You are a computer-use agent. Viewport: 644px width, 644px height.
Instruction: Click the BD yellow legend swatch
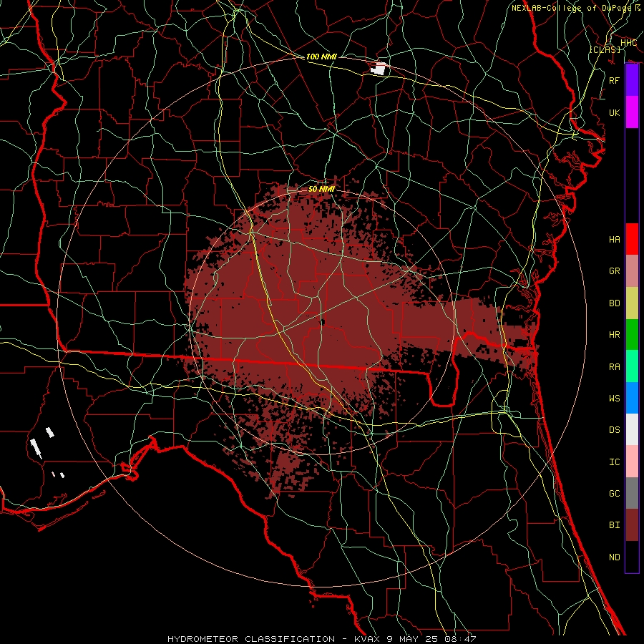[x=632, y=303]
